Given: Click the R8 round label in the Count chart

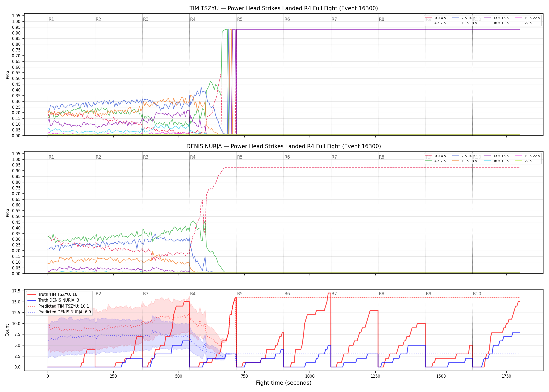Looking at the screenshot, I should click(381, 294).
